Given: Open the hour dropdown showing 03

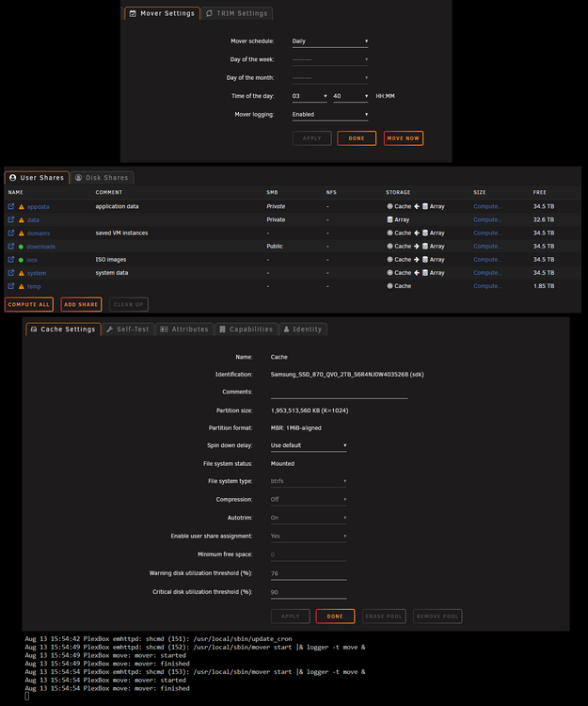Looking at the screenshot, I should coord(310,96).
